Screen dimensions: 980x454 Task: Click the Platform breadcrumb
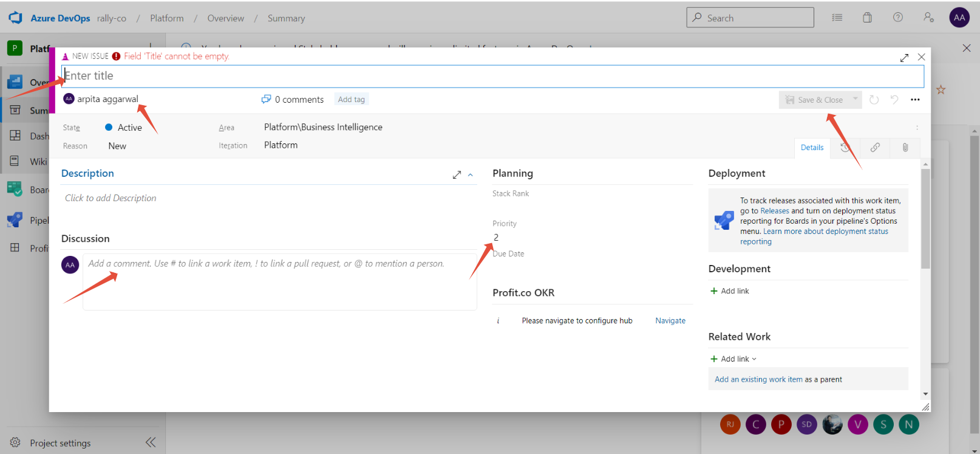pyautogui.click(x=167, y=18)
